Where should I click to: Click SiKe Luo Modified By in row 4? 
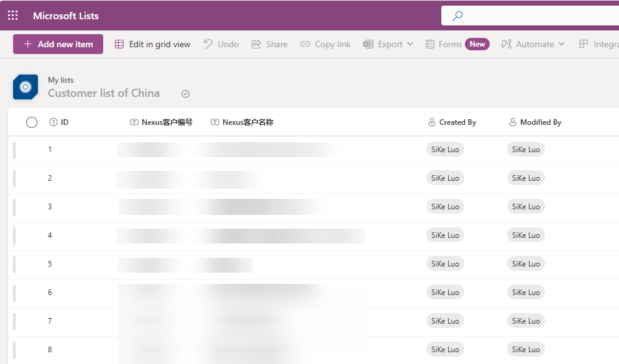tap(526, 235)
